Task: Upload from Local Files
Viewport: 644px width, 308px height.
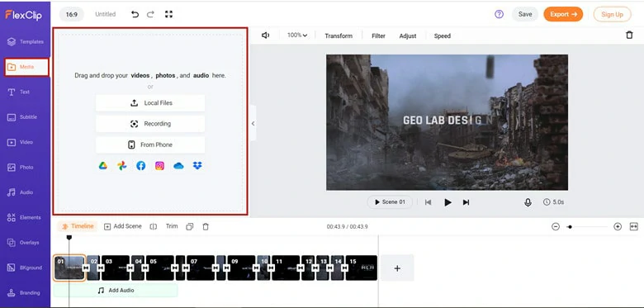Action: click(x=150, y=103)
